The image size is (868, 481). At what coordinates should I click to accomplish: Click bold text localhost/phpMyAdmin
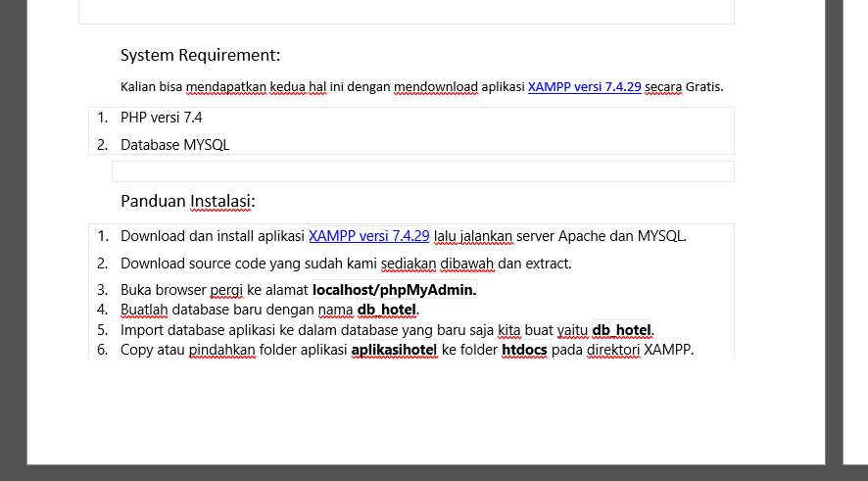click(394, 290)
